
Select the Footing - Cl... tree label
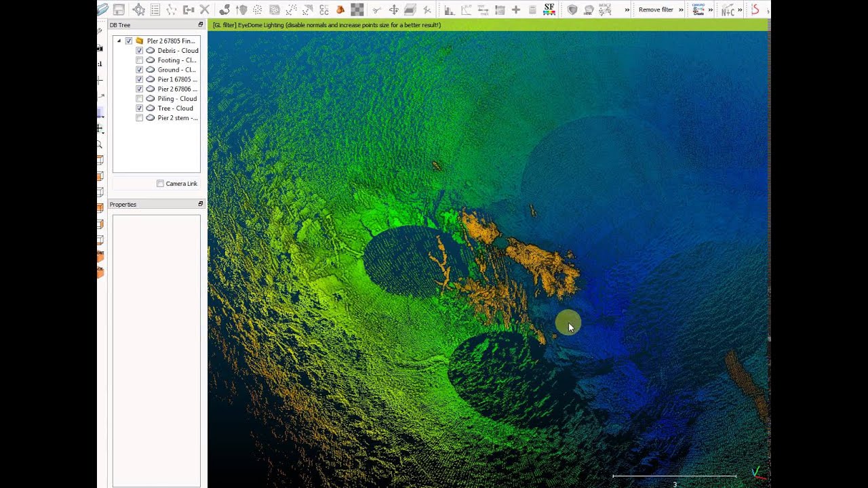(x=177, y=60)
